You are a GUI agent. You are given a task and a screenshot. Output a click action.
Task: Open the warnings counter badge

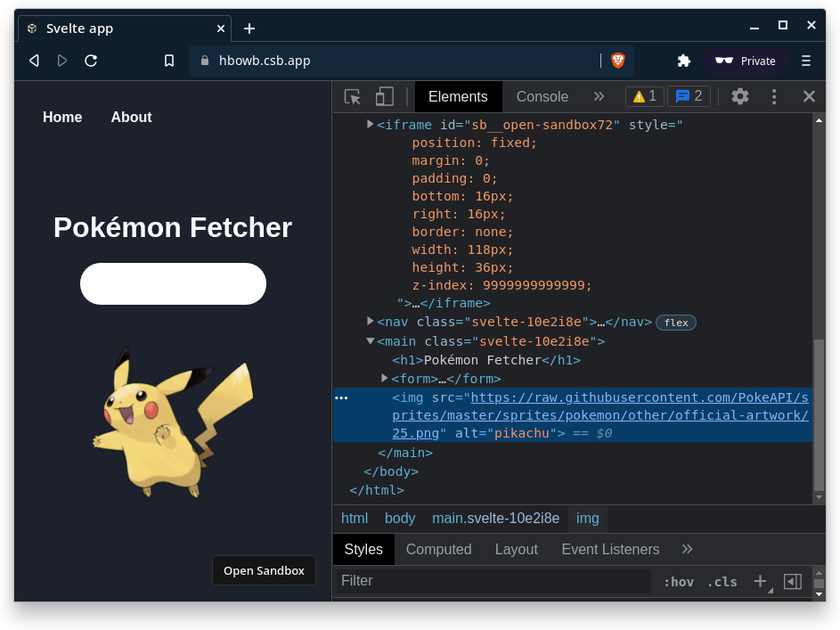click(644, 96)
